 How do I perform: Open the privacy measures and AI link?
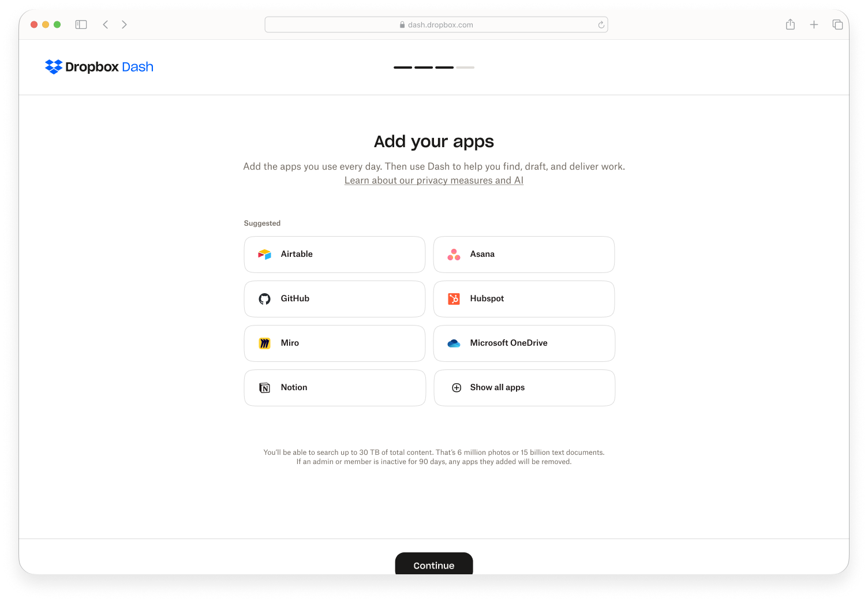click(433, 180)
